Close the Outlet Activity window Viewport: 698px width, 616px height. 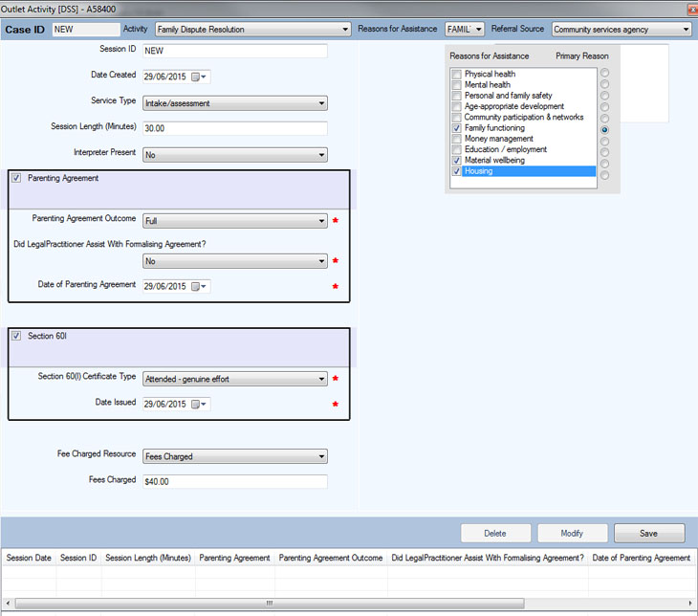[x=690, y=9]
